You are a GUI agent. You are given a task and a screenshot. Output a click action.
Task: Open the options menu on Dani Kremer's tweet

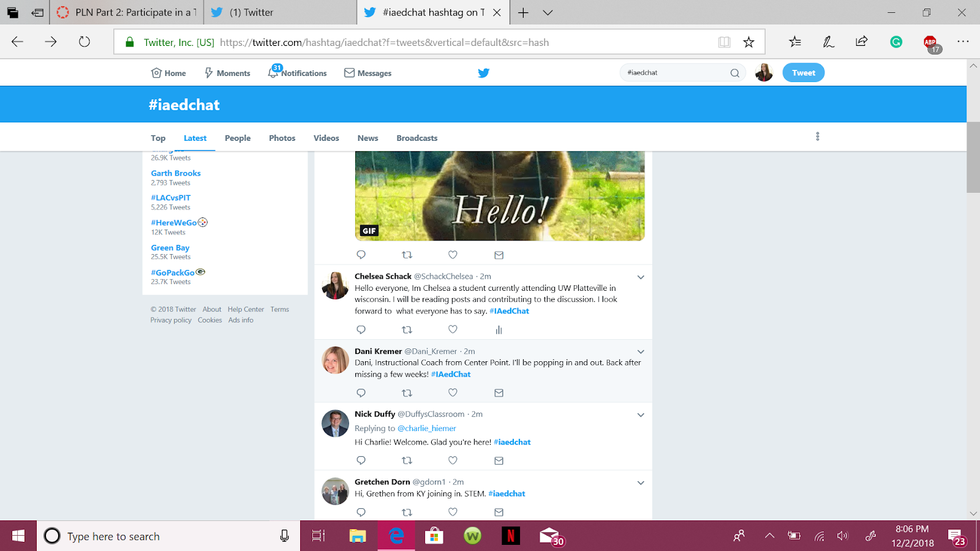(x=641, y=351)
